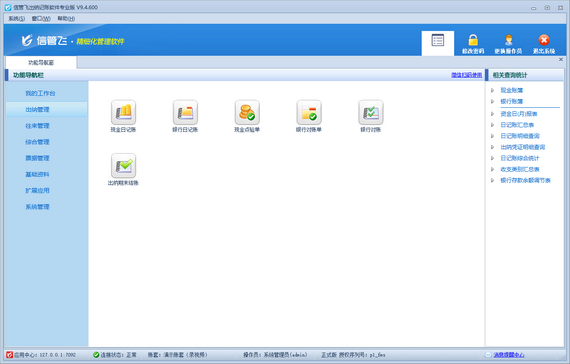
Task: Close the 功能导航窗 tab panel
Action: (x=561, y=59)
